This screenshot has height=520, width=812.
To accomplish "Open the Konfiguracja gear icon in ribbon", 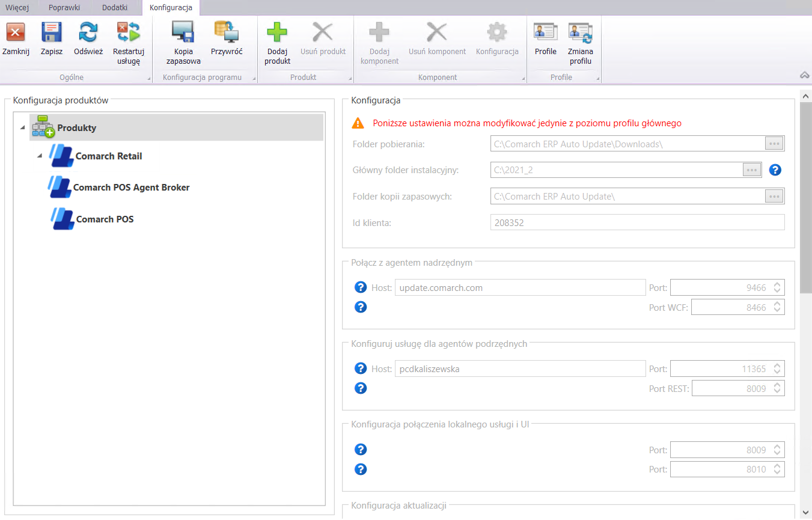I will (497, 32).
